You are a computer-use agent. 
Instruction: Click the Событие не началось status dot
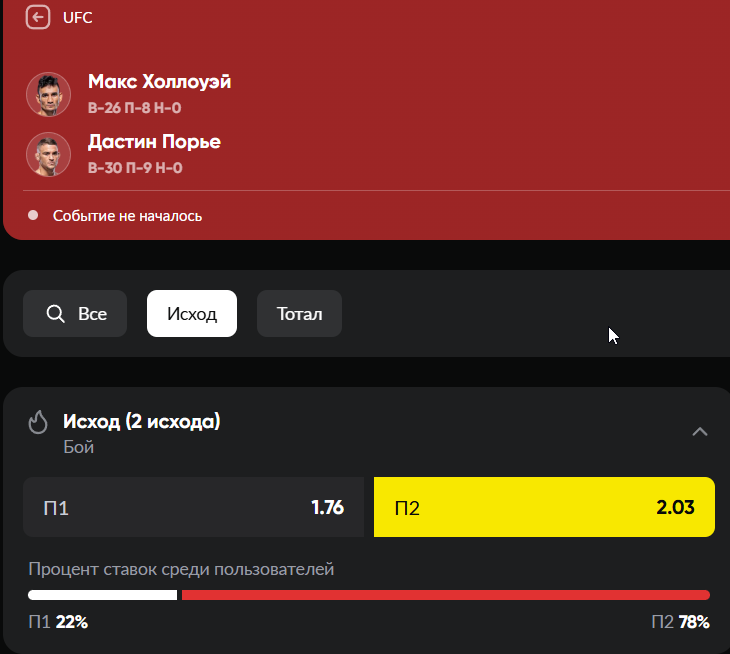point(33,215)
